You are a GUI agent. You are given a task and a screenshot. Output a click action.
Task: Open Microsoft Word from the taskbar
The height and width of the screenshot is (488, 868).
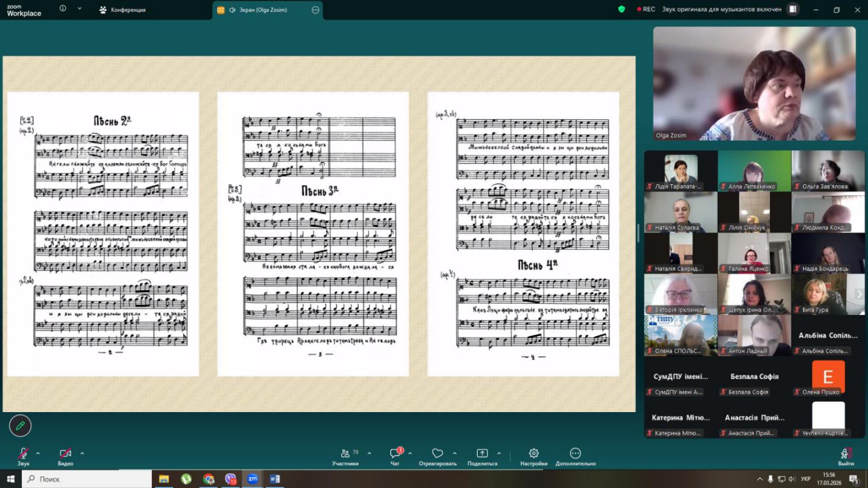(x=274, y=479)
